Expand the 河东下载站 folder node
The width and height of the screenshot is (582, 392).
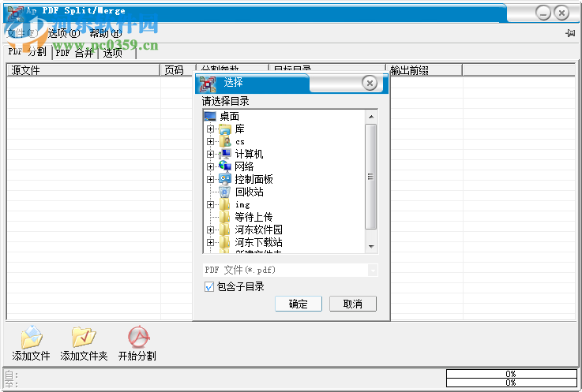(211, 243)
